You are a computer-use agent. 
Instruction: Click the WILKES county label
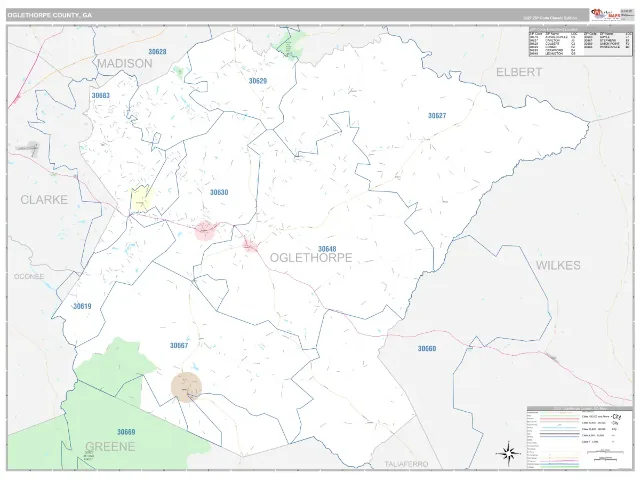pyautogui.click(x=558, y=265)
